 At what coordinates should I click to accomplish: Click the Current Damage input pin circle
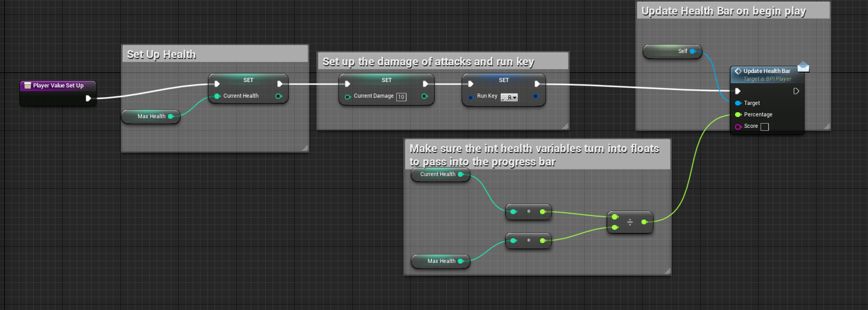(x=347, y=96)
